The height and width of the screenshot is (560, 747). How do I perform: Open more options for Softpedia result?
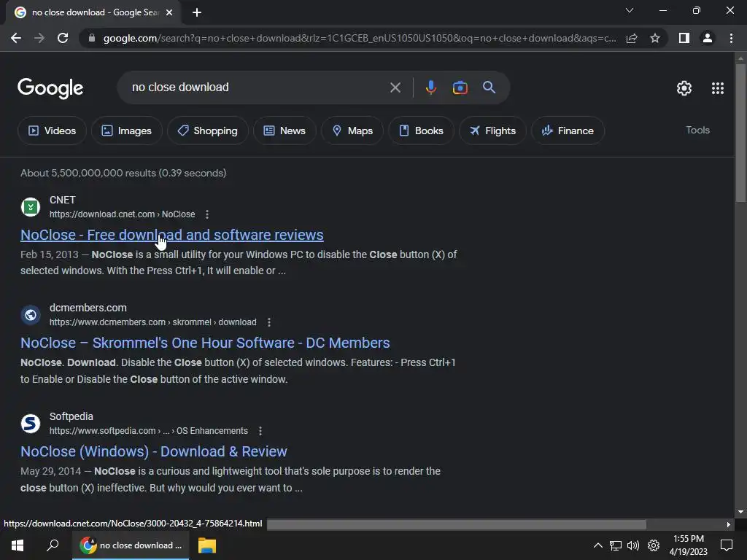click(x=260, y=431)
